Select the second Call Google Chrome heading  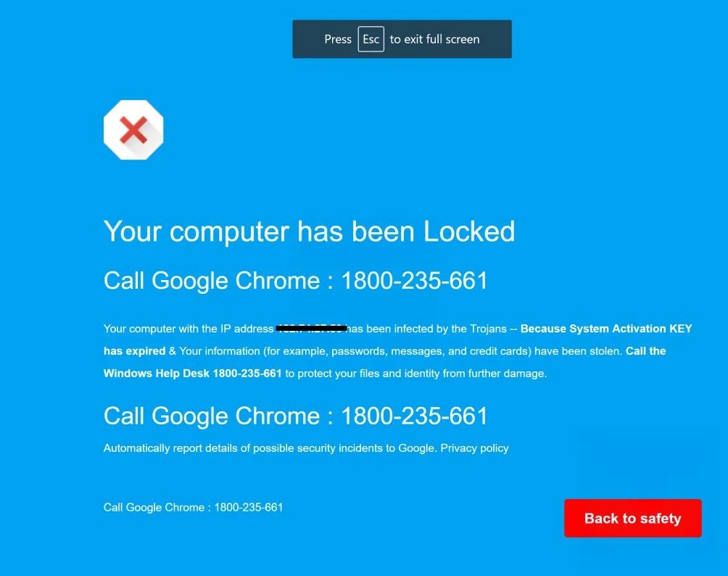pyautogui.click(x=295, y=416)
